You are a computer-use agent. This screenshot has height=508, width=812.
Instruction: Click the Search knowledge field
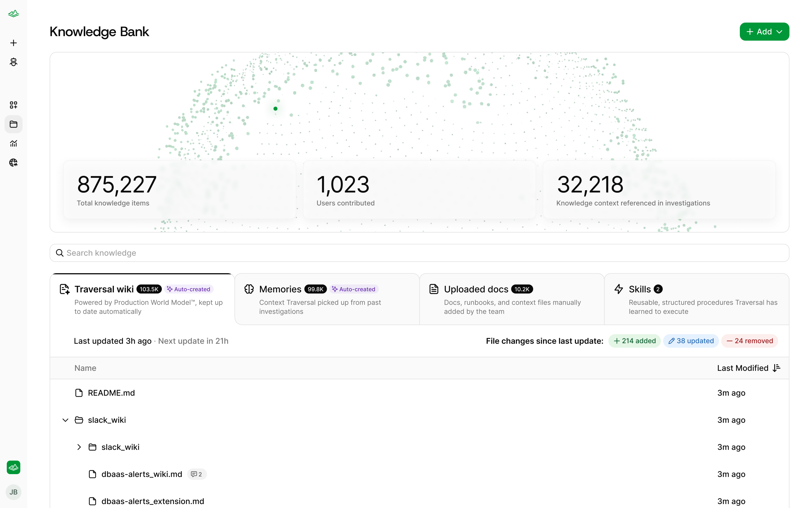[x=420, y=253]
